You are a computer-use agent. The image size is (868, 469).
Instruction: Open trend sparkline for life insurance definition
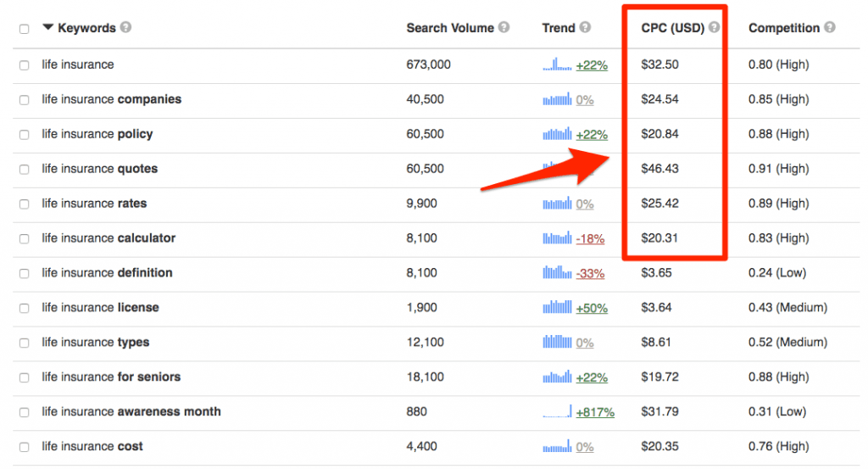click(x=558, y=272)
